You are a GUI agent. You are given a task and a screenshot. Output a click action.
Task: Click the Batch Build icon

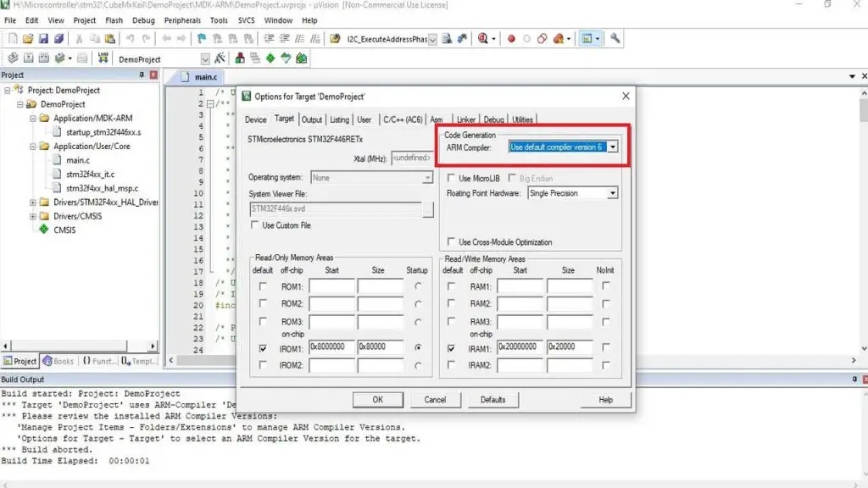click(60, 58)
